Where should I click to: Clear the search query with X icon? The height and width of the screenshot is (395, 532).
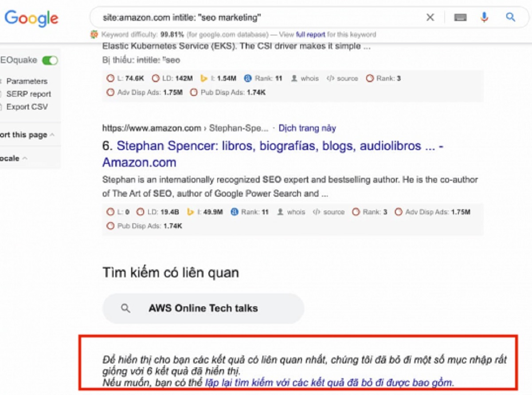[x=430, y=17]
